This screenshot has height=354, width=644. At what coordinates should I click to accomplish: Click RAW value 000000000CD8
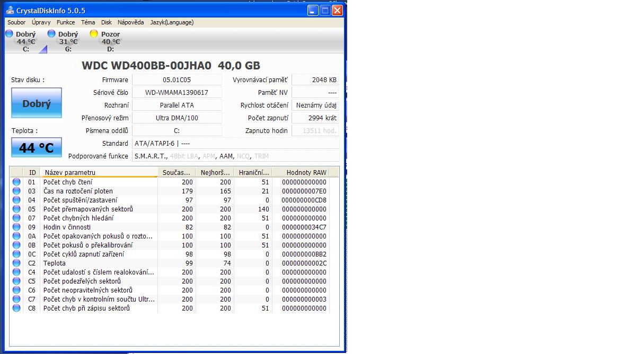pyautogui.click(x=304, y=200)
